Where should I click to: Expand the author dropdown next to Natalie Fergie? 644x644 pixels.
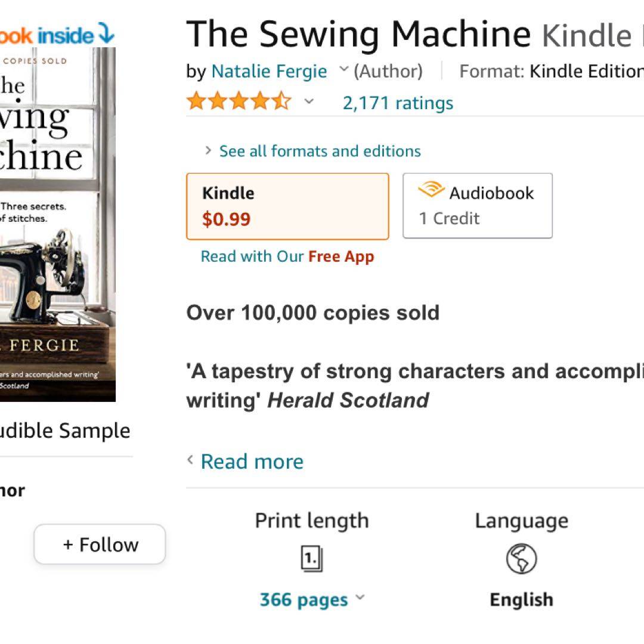343,70
